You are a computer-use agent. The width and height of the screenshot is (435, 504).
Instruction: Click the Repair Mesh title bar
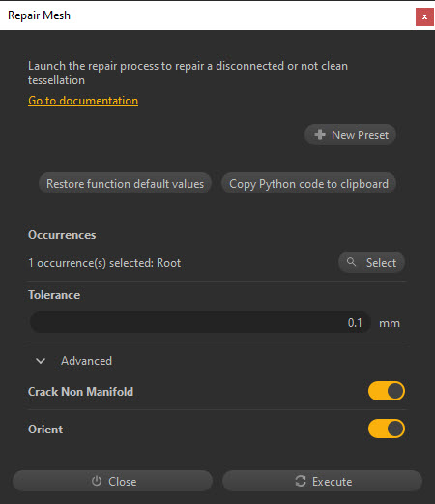pos(206,15)
